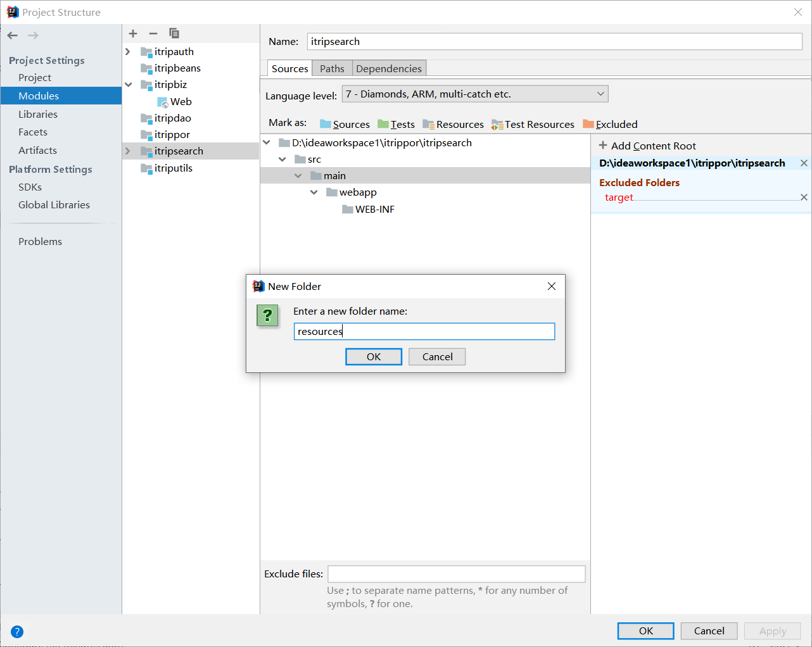Select the webapp folder

pyautogui.click(x=352, y=192)
